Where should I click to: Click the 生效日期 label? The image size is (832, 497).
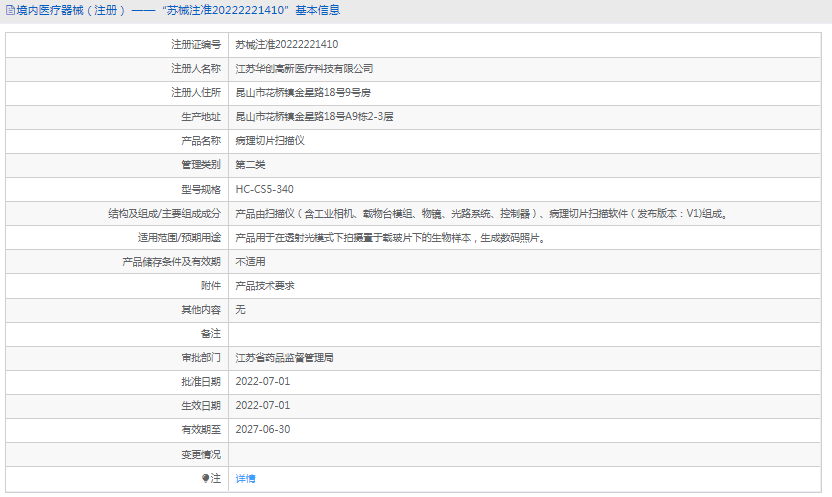pyautogui.click(x=201, y=406)
